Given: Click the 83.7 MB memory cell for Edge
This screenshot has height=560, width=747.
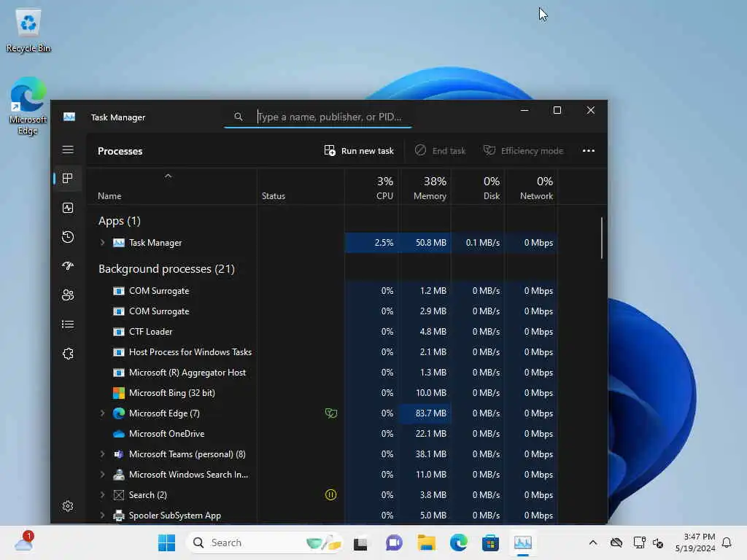Looking at the screenshot, I should click(x=425, y=413).
